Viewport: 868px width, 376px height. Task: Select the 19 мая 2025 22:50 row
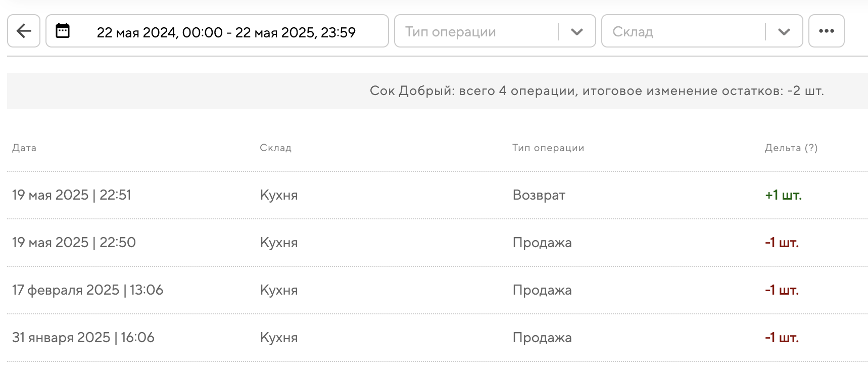74,243
